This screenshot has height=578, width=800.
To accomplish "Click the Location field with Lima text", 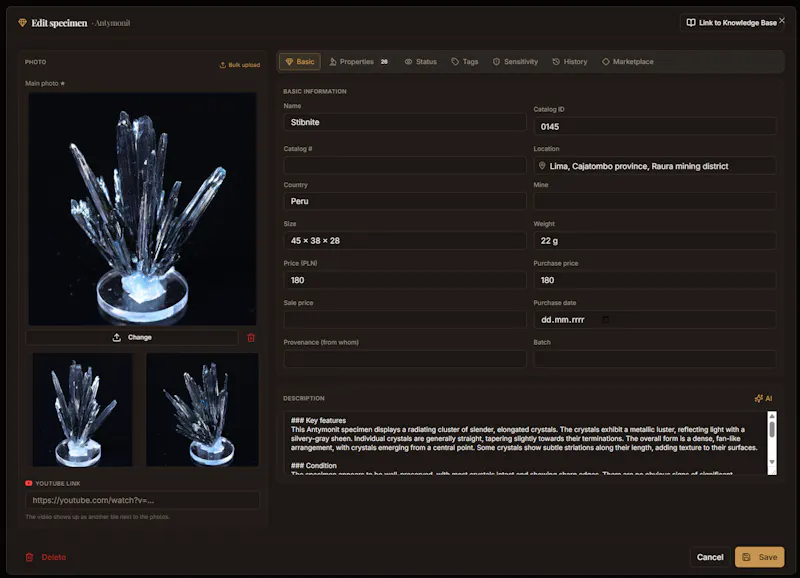I will click(x=655, y=166).
